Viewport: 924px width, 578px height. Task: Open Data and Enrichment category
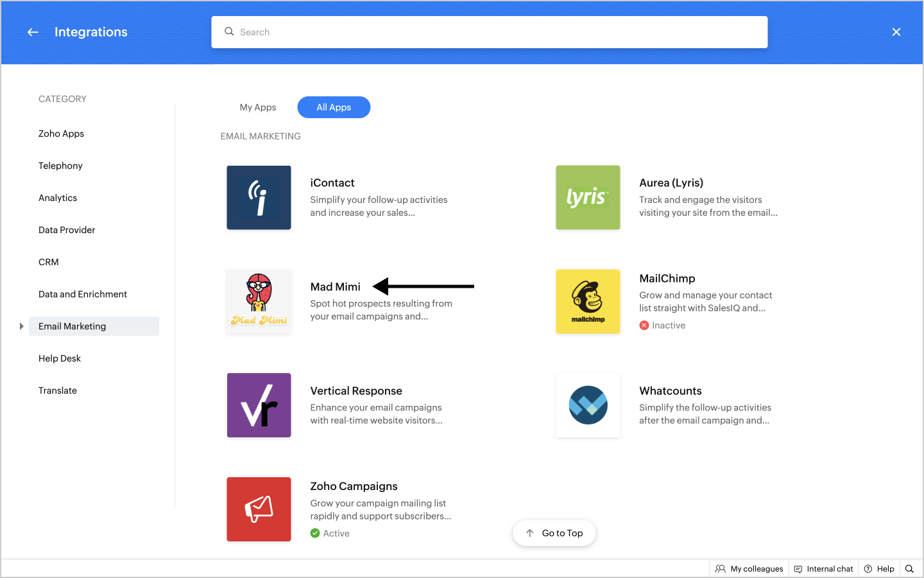pos(83,294)
